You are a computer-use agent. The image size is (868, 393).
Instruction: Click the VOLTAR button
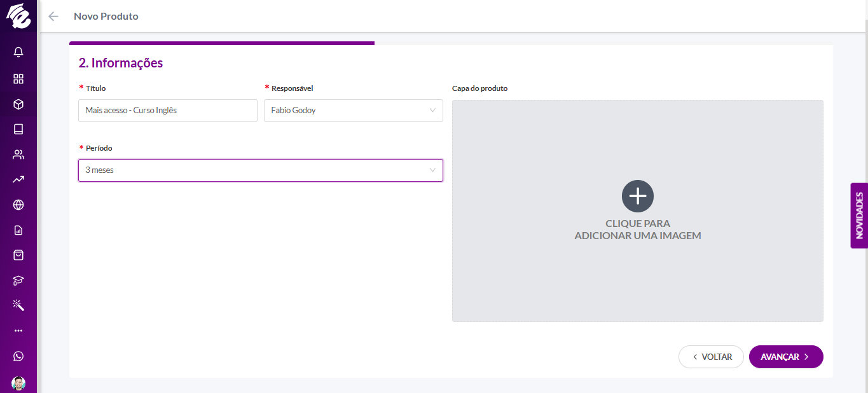pyautogui.click(x=711, y=357)
